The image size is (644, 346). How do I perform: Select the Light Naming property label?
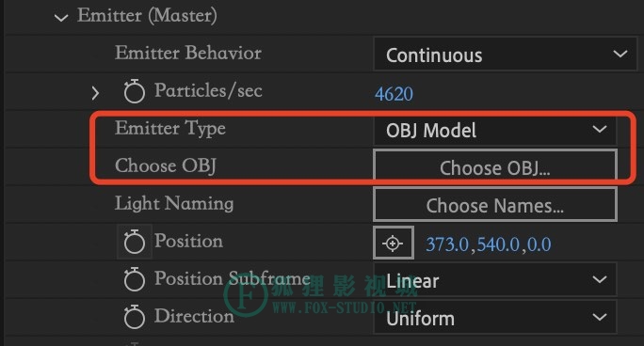click(x=174, y=204)
